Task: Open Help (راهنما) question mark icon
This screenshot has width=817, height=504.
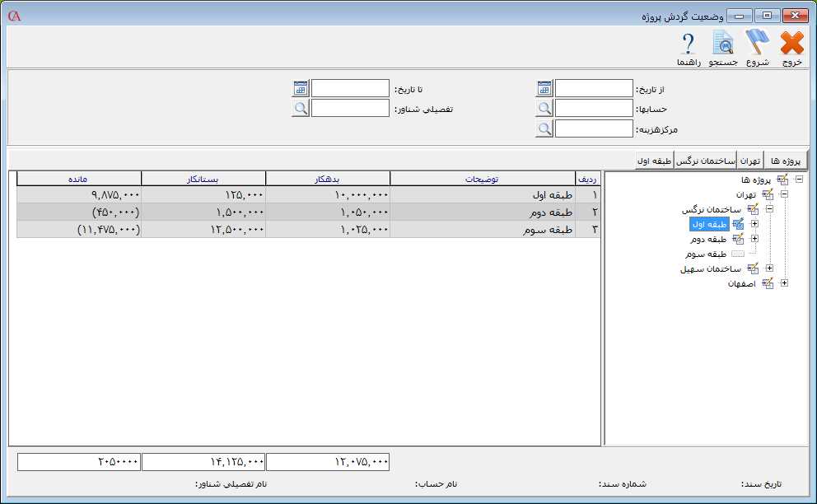Action: (688, 48)
